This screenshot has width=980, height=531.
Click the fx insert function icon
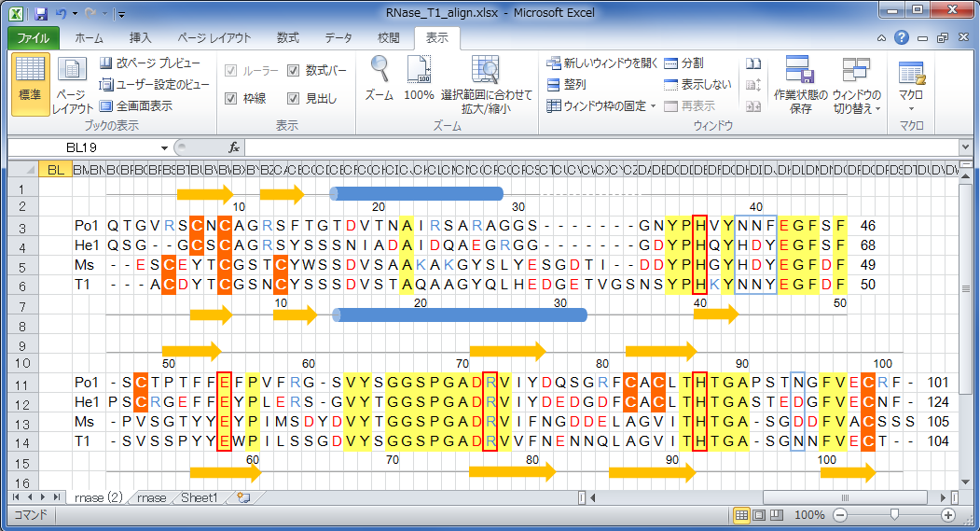pos(234,147)
